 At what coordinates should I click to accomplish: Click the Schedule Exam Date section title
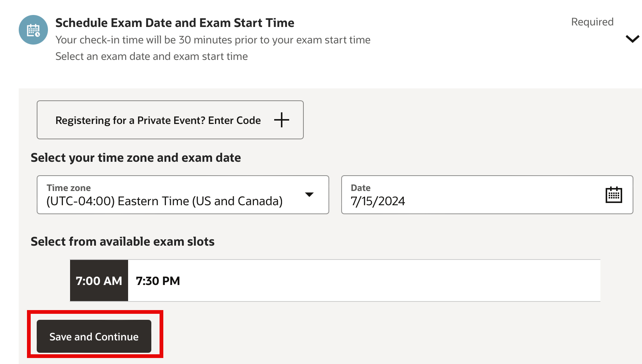[x=175, y=23]
